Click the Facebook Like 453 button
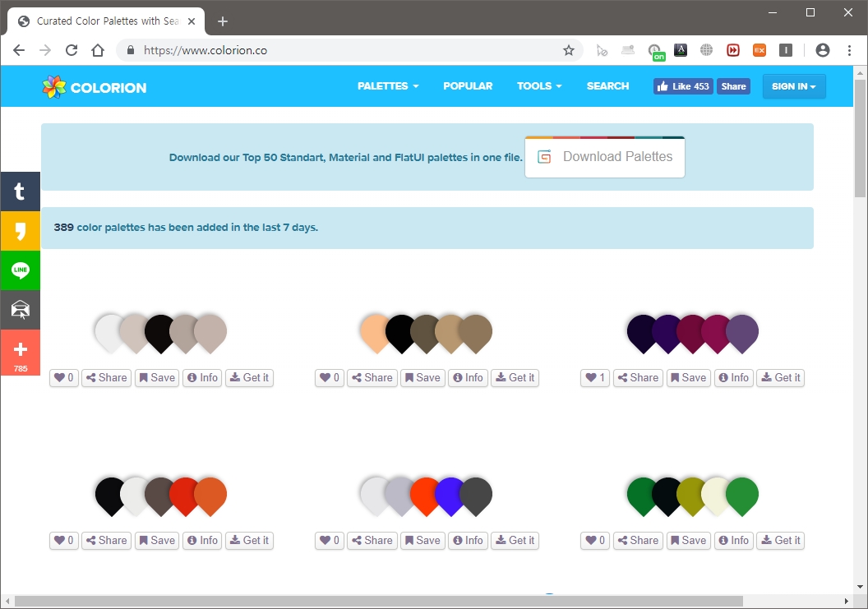The width and height of the screenshot is (868, 609). [x=683, y=86]
